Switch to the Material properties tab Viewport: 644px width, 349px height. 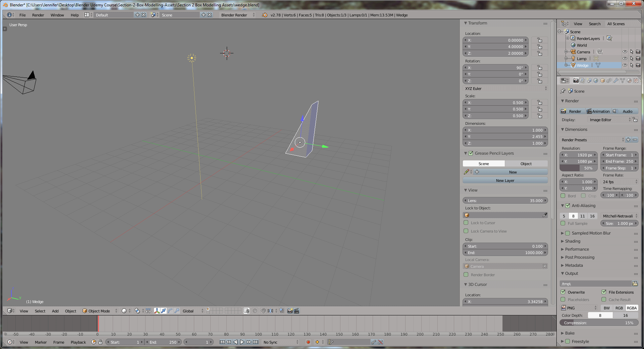(629, 81)
